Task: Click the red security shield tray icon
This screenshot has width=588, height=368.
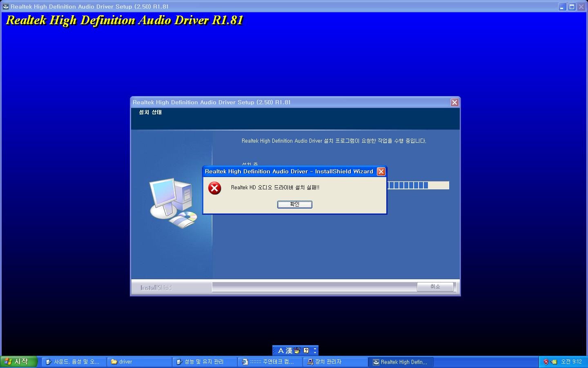Action: pos(546,362)
